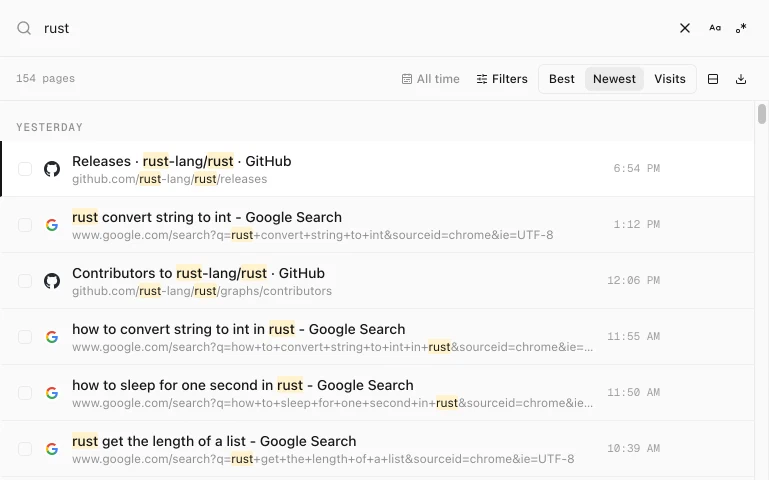
Task: Open rust convert string to int result
Action: 207,217
